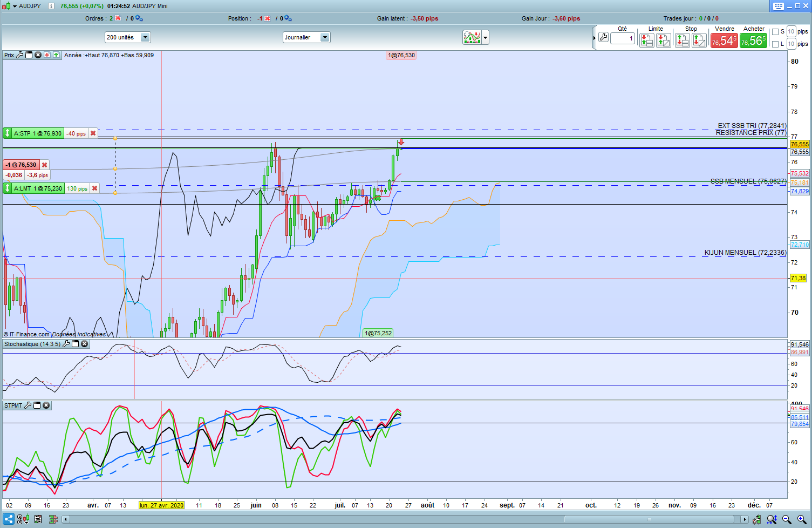Click second Limite order icon

664,40
